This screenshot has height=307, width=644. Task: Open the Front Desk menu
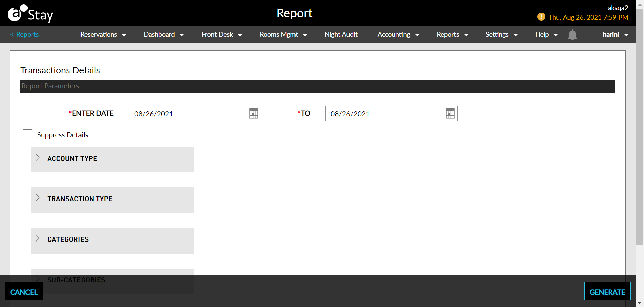221,35
